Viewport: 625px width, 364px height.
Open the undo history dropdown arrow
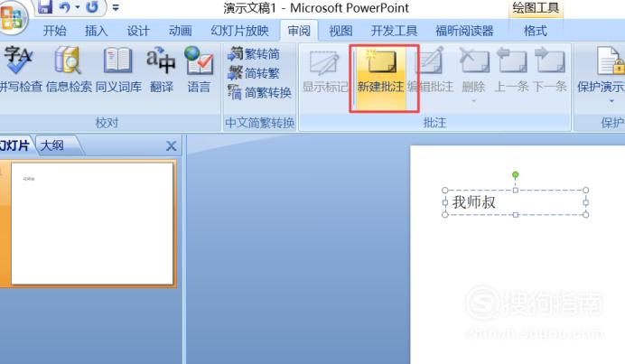coord(78,7)
